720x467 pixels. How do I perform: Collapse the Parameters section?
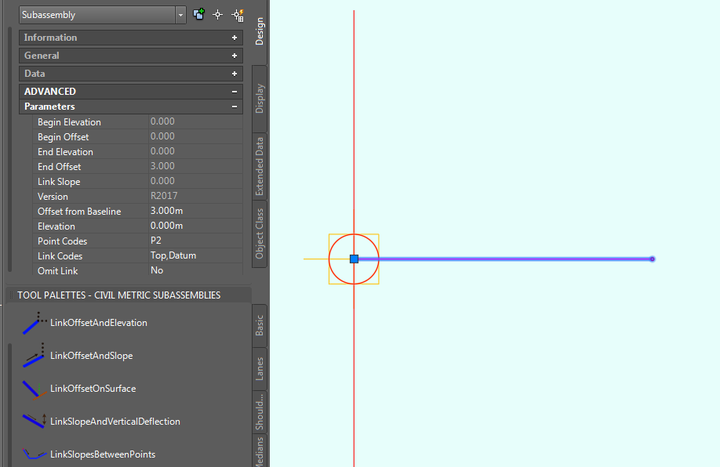[x=234, y=106]
